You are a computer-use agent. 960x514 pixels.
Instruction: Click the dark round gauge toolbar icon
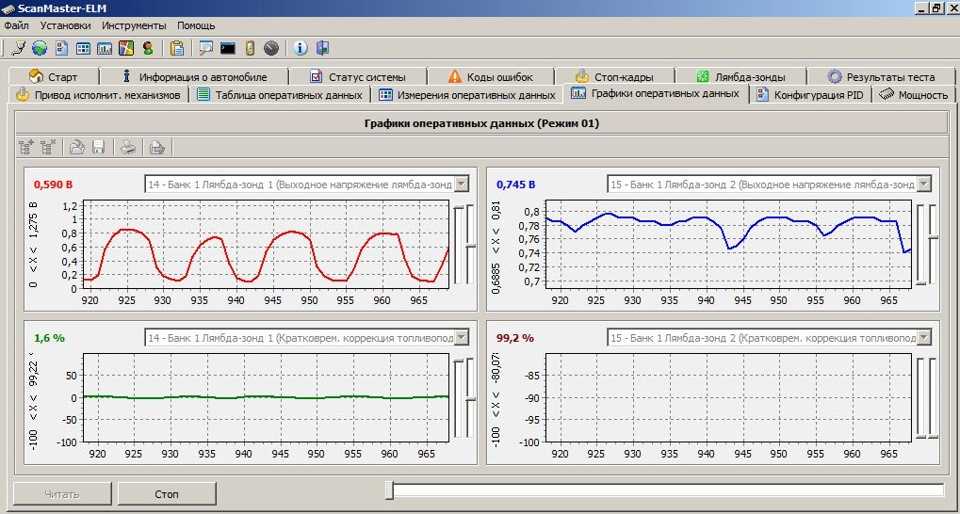pyautogui.click(x=271, y=48)
